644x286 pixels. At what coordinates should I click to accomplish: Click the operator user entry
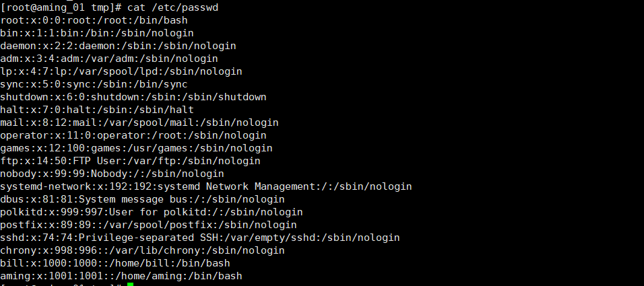click(x=133, y=135)
